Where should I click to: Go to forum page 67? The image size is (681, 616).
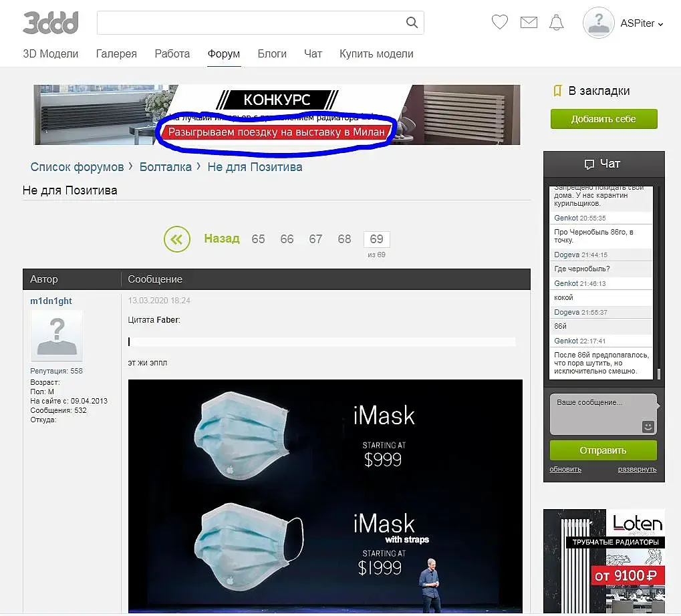click(315, 239)
